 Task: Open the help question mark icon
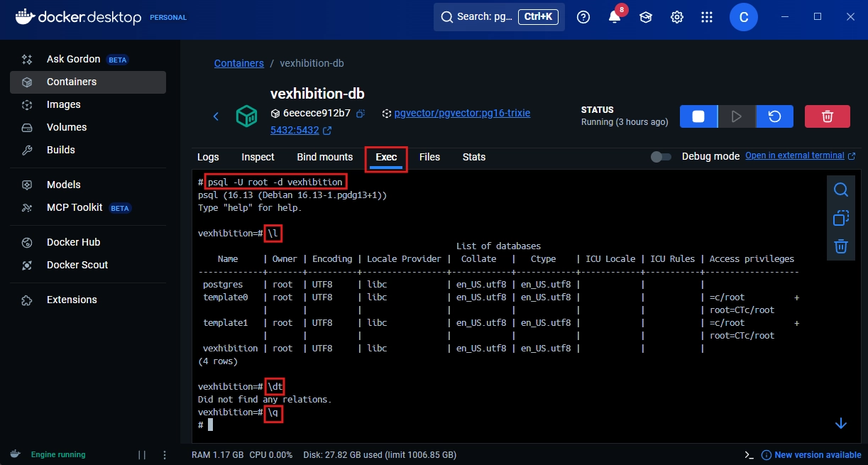pos(583,17)
